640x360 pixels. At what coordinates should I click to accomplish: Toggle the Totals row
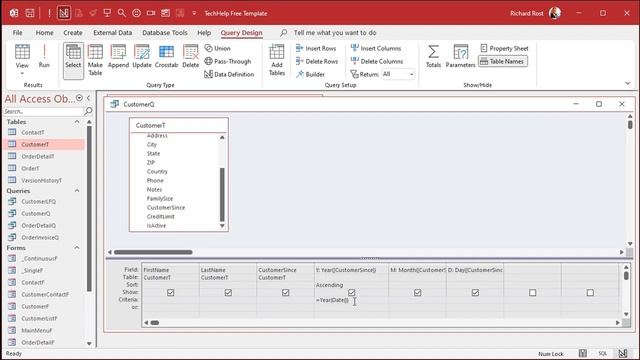pyautogui.click(x=433, y=56)
